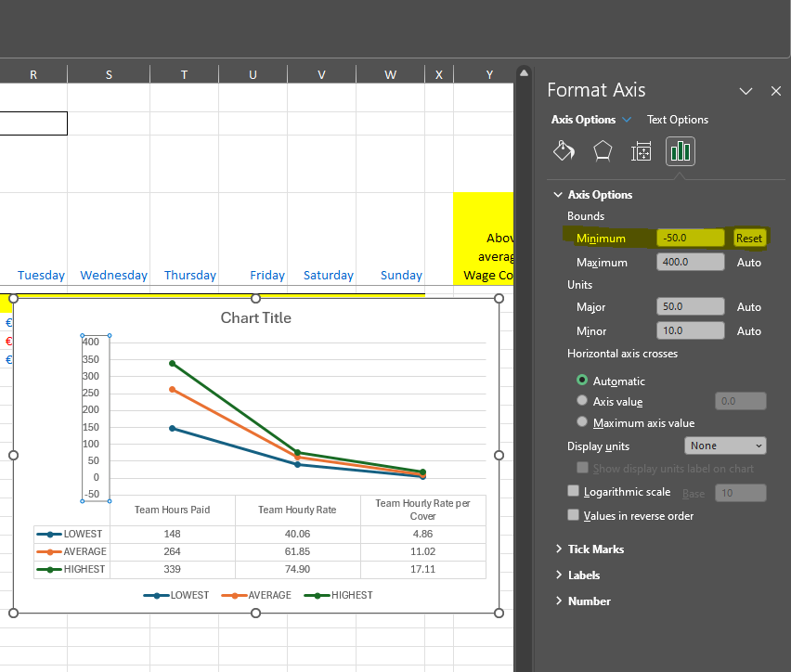Select the Fill & Line icon
The width and height of the screenshot is (791, 672).
564,150
